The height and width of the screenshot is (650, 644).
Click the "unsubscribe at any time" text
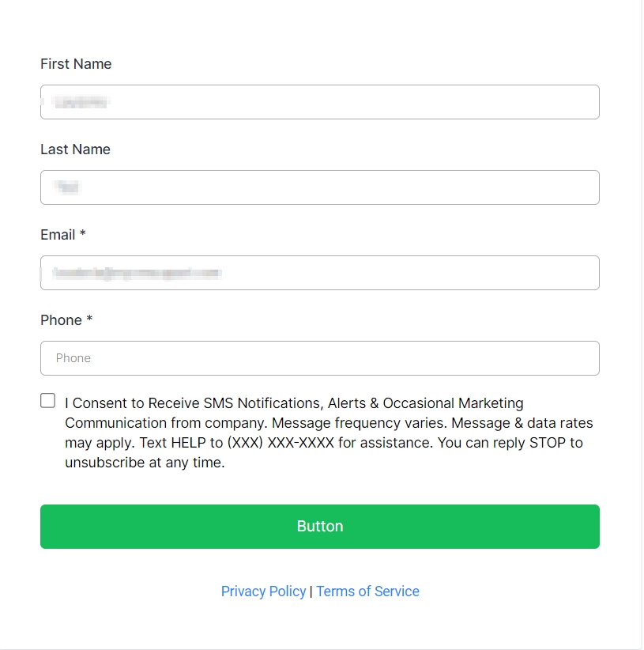tap(145, 463)
